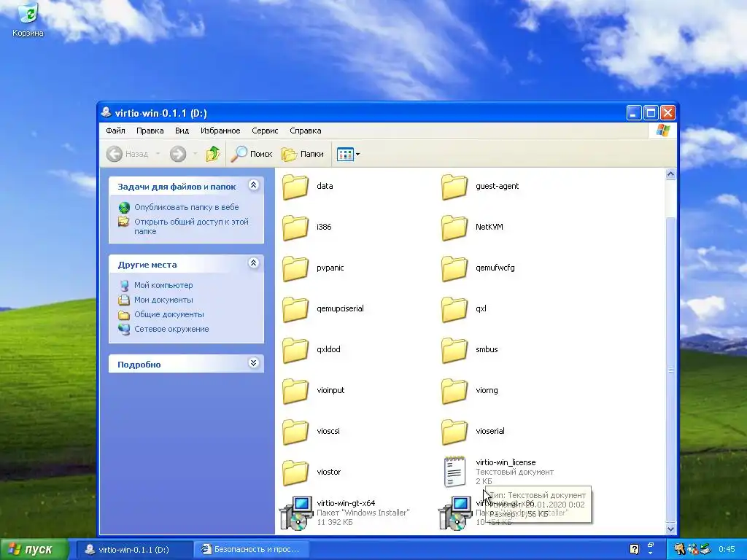Click the scrollbar up arrow

pyautogui.click(x=670, y=174)
